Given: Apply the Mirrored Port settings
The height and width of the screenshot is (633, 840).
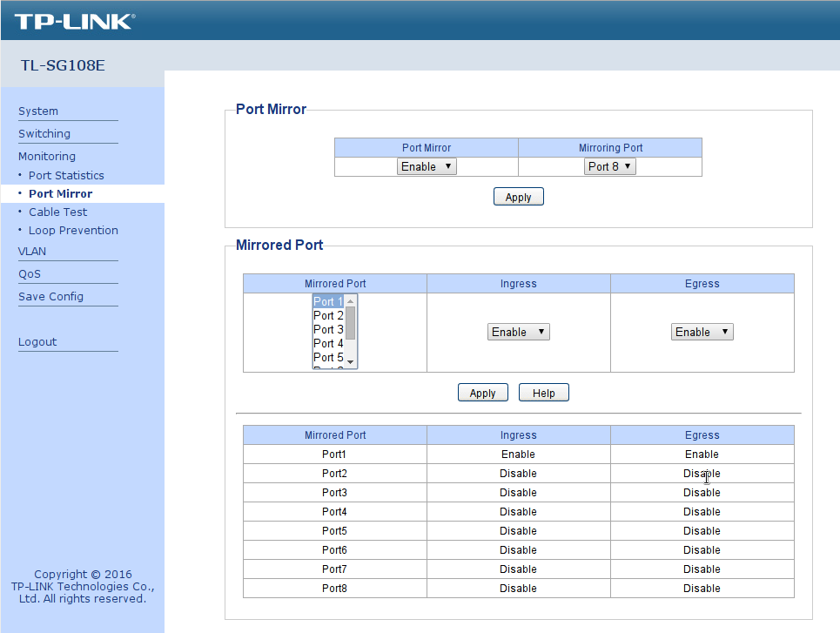Looking at the screenshot, I should 482,394.
